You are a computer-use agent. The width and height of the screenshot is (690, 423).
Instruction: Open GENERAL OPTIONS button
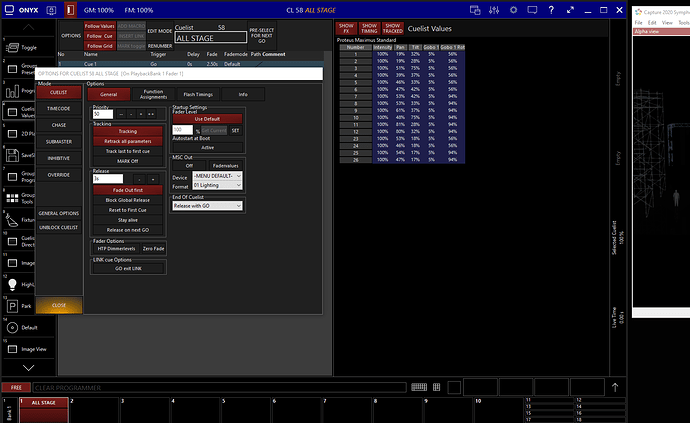[x=59, y=213]
